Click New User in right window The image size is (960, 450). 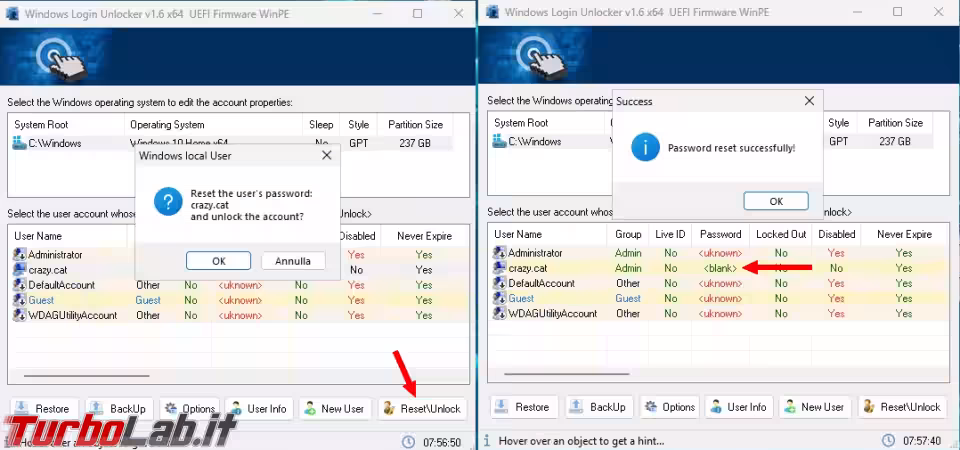pyautogui.click(x=815, y=407)
